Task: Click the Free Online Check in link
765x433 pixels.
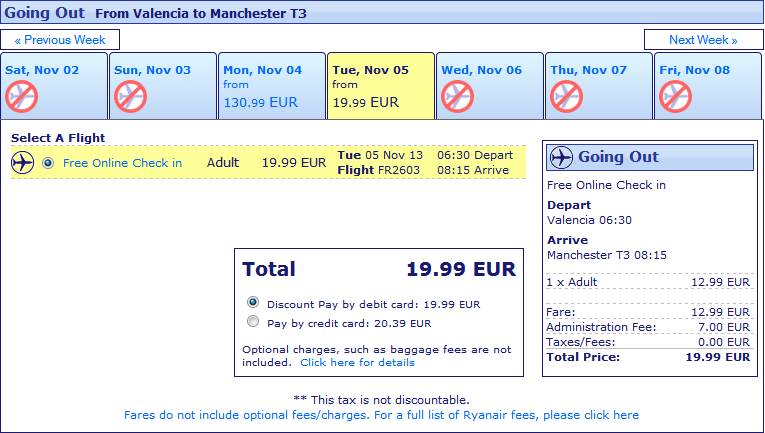Action: (x=122, y=163)
